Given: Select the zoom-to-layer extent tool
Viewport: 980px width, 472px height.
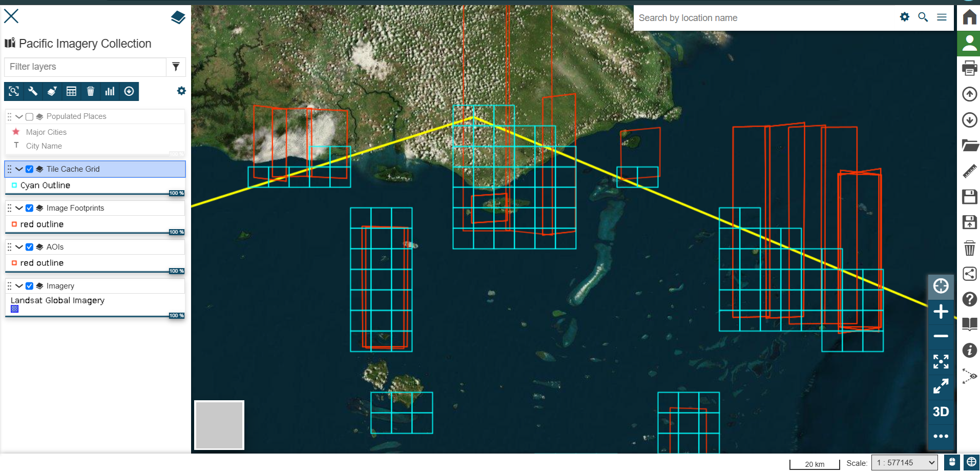Looking at the screenshot, I should tap(13, 91).
